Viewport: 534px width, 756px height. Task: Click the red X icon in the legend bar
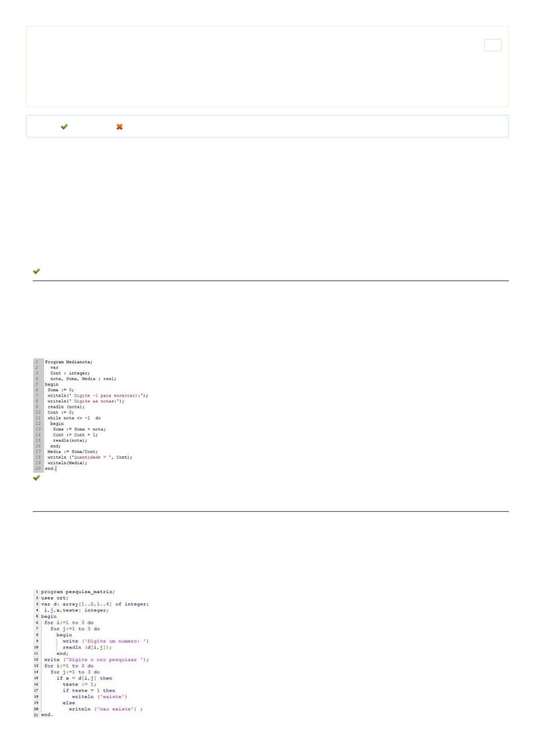point(119,127)
